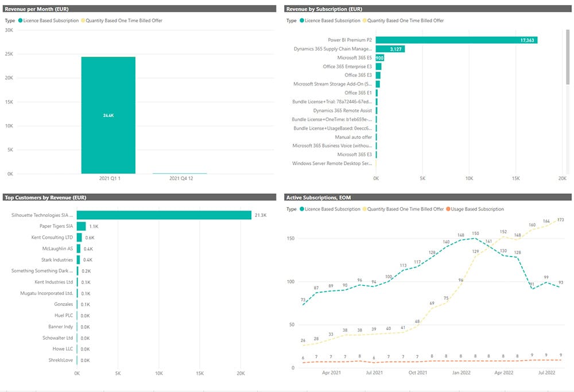Image resolution: width=574 pixels, height=392 pixels.
Task: Click the Paper Tigers SIA bar
Action: (81, 226)
